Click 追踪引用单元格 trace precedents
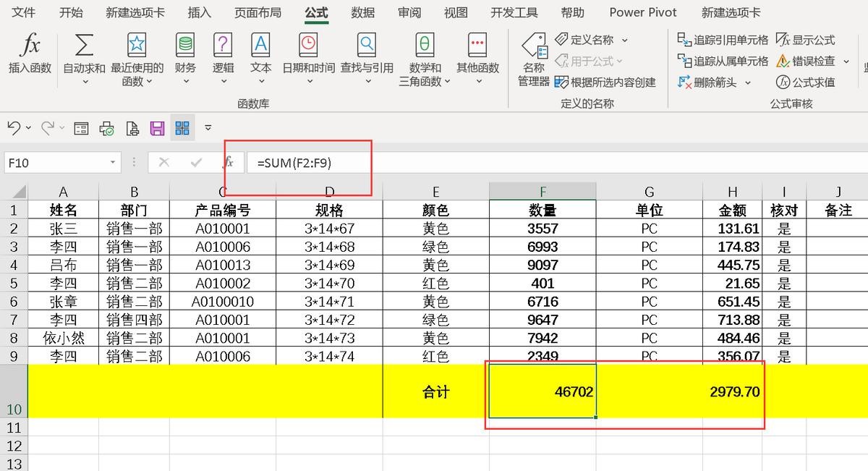The width and height of the screenshot is (868, 471). point(723,40)
